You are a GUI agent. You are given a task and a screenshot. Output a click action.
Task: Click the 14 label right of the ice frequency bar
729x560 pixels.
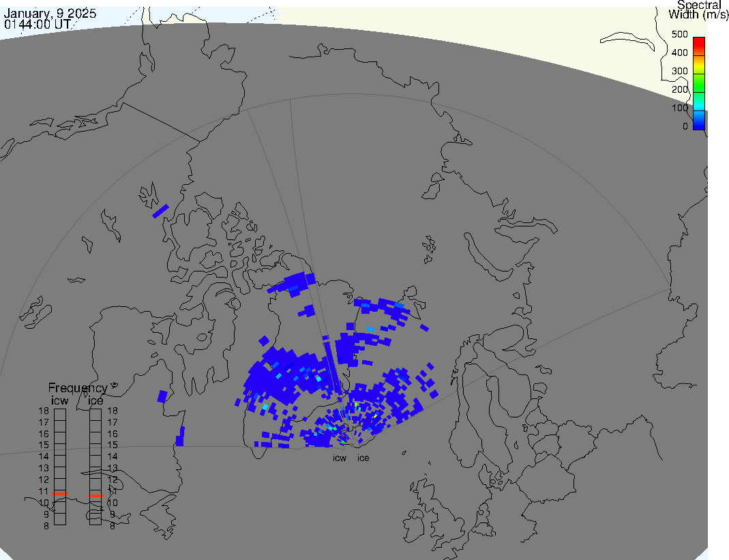113,457
